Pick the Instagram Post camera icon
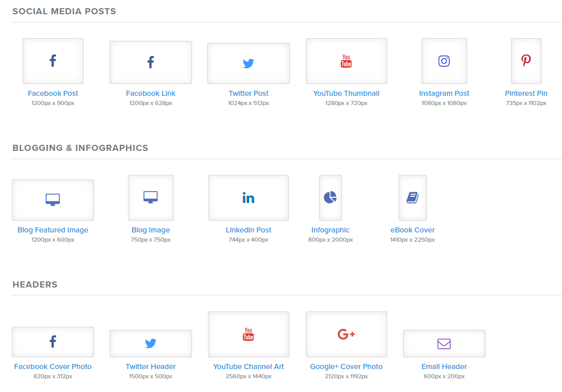This screenshot has width=562, height=392. click(444, 61)
